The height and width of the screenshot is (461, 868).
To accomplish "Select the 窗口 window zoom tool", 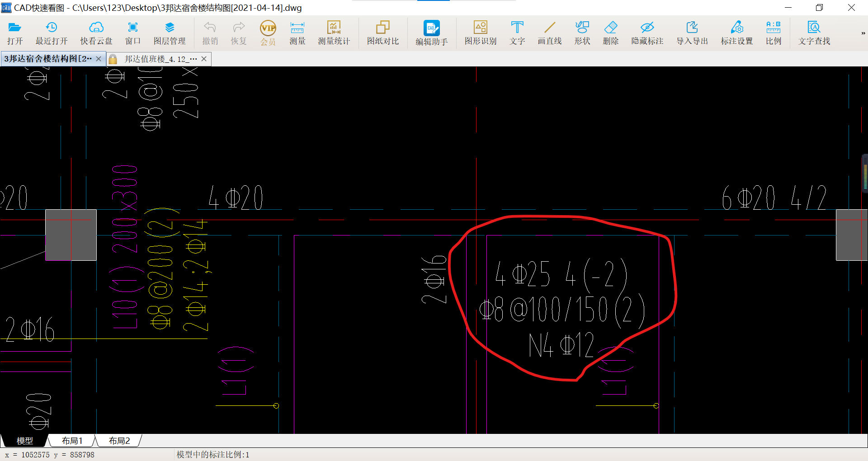I will pos(133,33).
